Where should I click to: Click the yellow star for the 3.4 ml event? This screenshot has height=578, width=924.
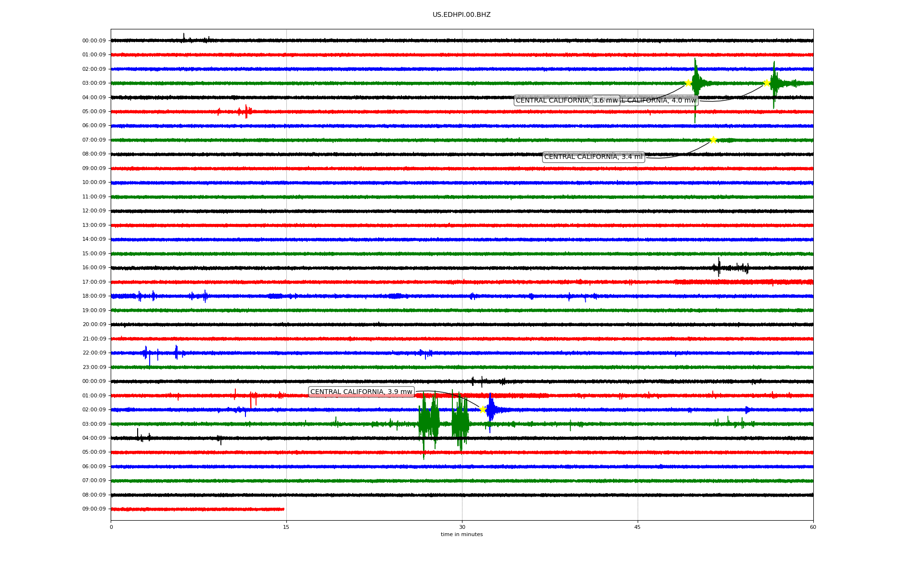tap(713, 140)
